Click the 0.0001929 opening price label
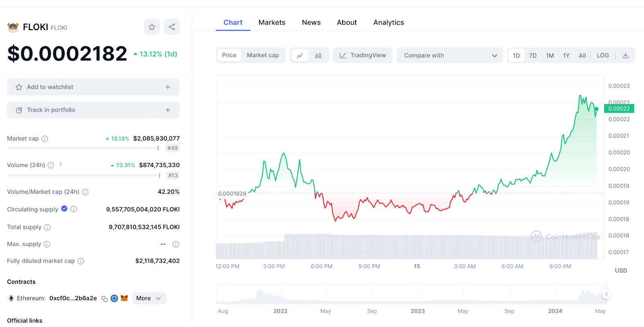The height and width of the screenshot is (327, 644). [x=232, y=193]
